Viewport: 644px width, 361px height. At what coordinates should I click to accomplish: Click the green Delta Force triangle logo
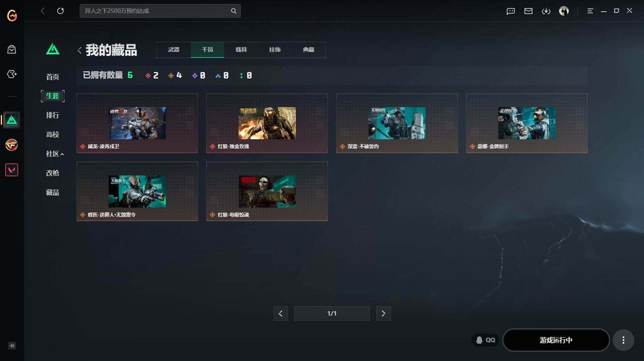[53, 49]
